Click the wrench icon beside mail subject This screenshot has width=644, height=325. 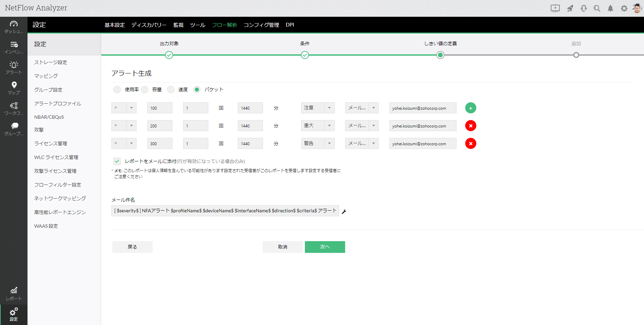(344, 212)
